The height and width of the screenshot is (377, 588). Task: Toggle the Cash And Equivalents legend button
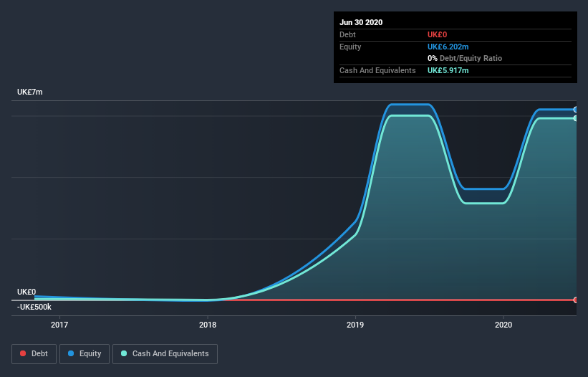click(x=165, y=354)
